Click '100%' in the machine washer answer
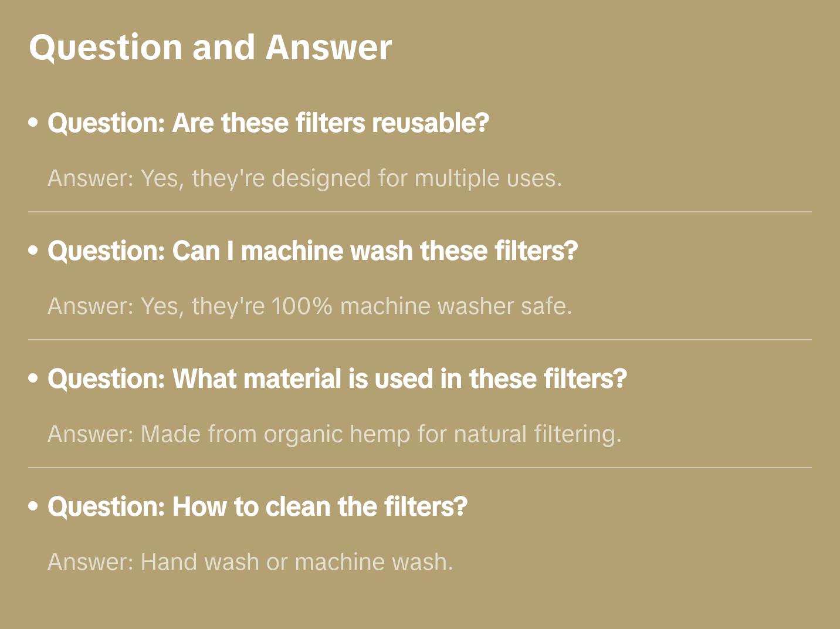The image size is (840, 629). point(302,306)
